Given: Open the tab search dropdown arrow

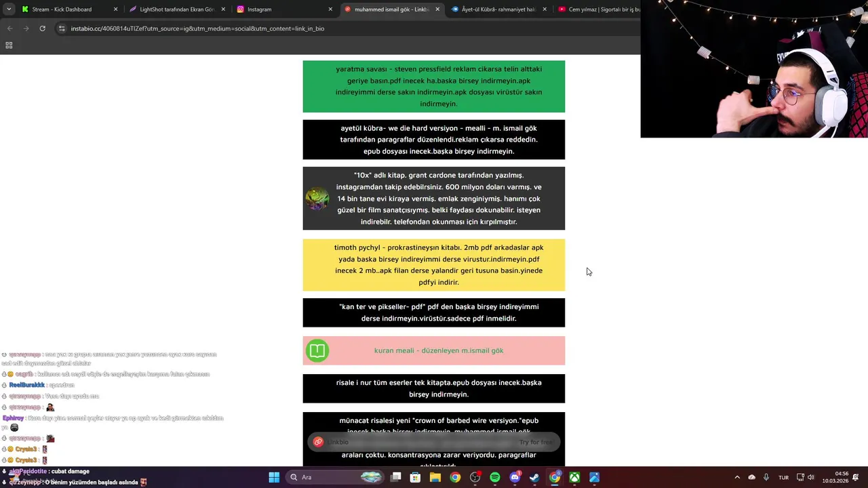Looking at the screenshot, I should (9, 9).
